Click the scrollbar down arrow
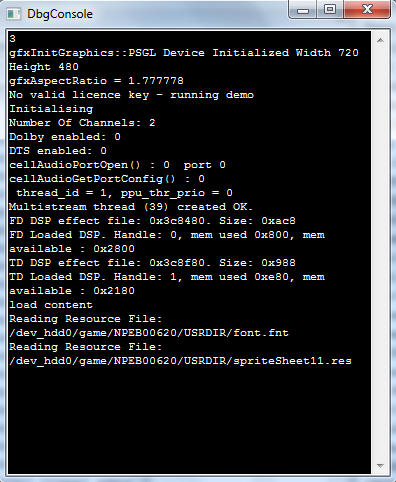This screenshot has width=396, height=482. coord(380,465)
